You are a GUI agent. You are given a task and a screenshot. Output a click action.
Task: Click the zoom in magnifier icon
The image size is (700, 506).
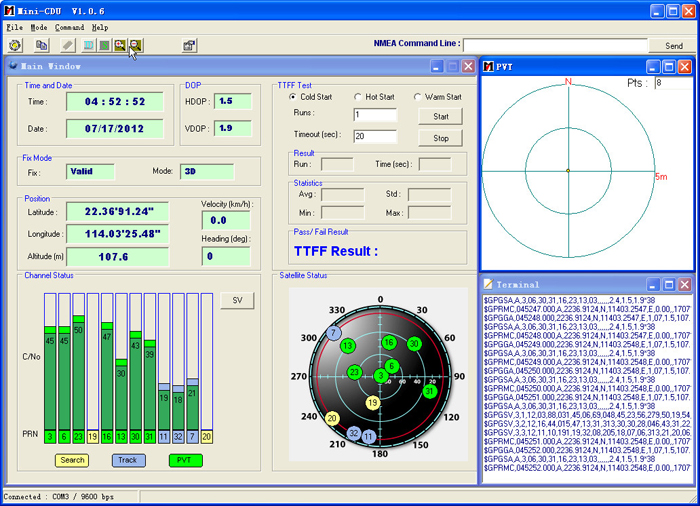[x=120, y=45]
